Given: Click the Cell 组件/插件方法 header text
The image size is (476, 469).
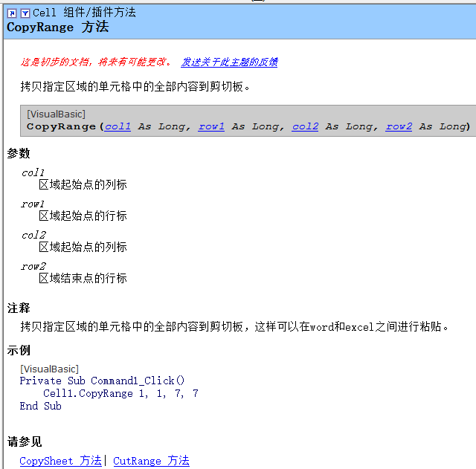Looking at the screenshot, I should coord(84,13).
